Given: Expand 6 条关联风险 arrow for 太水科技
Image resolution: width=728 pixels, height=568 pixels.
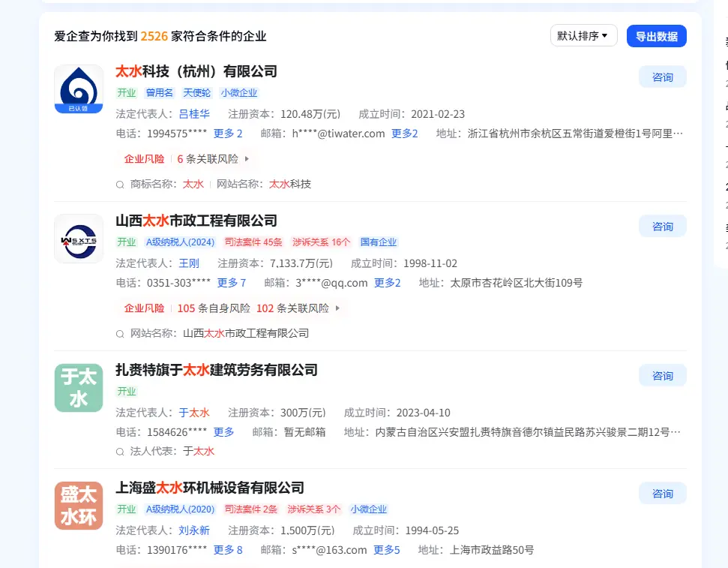Looking at the screenshot, I should coord(247,159).
